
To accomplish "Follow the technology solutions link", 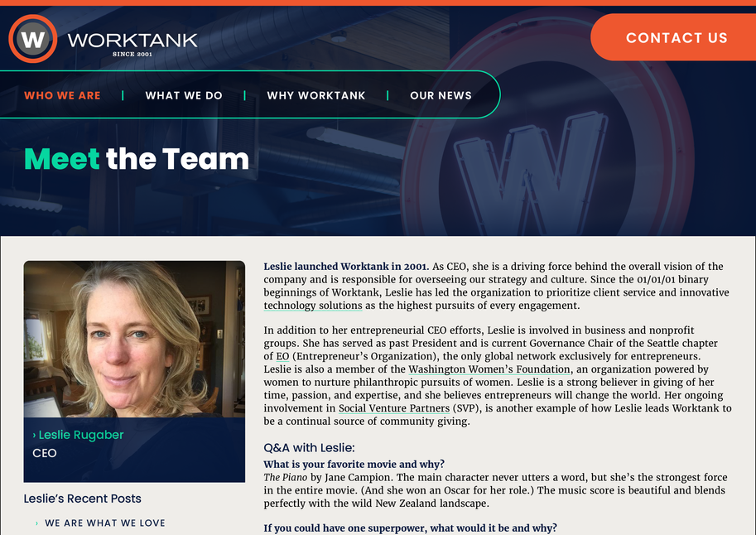I will click(x=313, y=306).
